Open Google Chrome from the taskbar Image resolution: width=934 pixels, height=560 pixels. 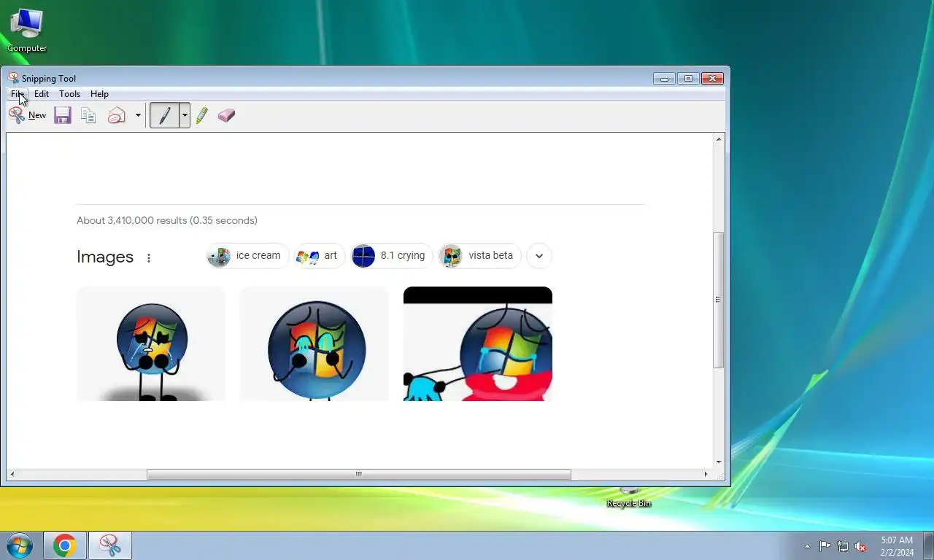pos(64,545)
